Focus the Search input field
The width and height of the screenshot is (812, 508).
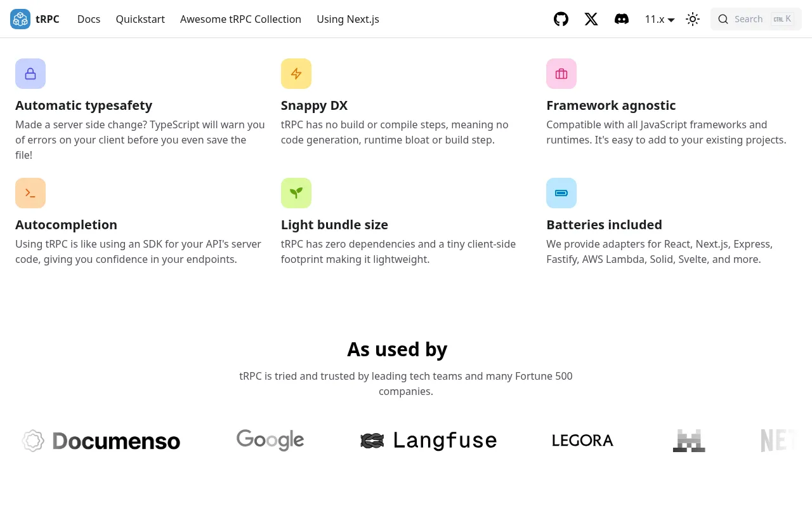[x=756, y=19]
